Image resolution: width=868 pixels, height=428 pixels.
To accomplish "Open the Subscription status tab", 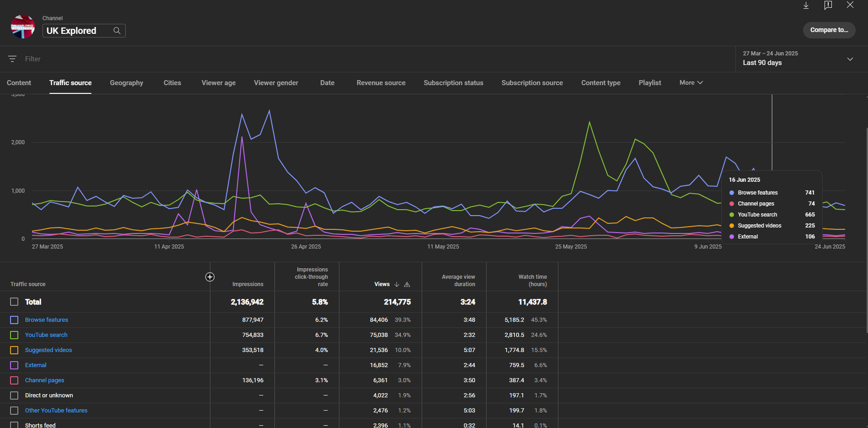I will (x=453, y=83).
